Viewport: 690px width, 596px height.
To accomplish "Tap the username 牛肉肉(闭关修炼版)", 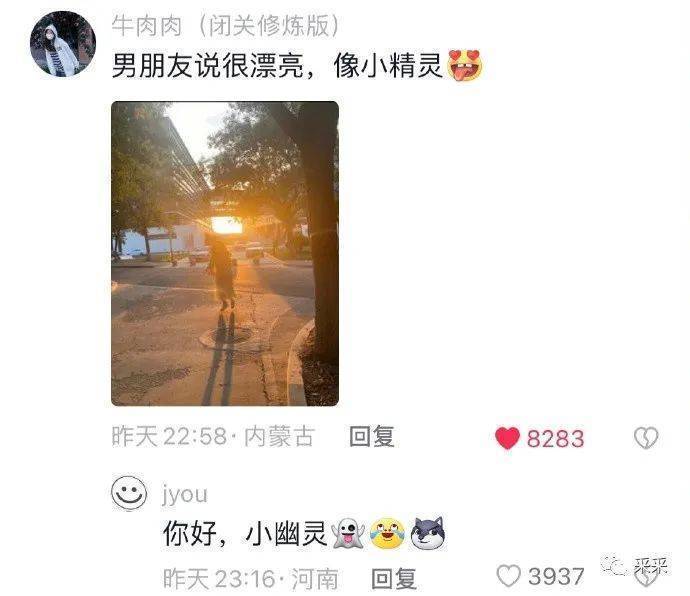I will click(226, 26).
